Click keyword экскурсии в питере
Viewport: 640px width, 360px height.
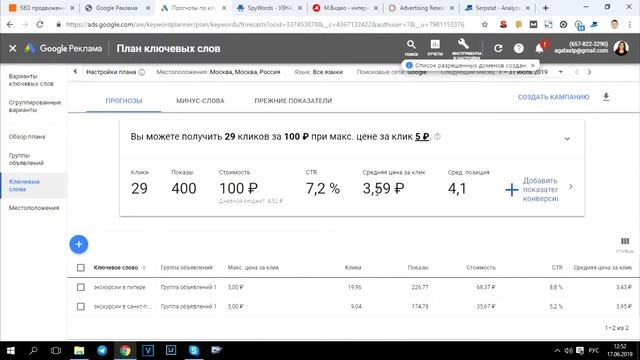pos(119,287)
